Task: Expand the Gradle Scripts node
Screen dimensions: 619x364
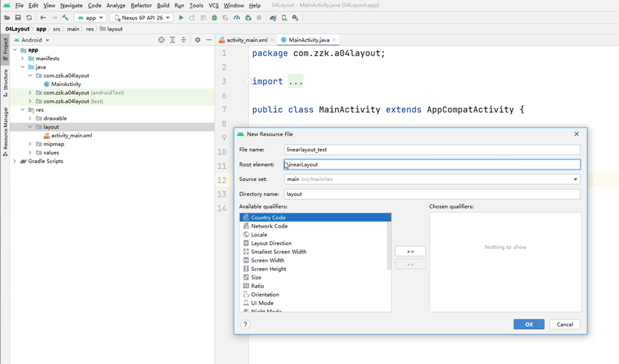Action: coord(15,161)
